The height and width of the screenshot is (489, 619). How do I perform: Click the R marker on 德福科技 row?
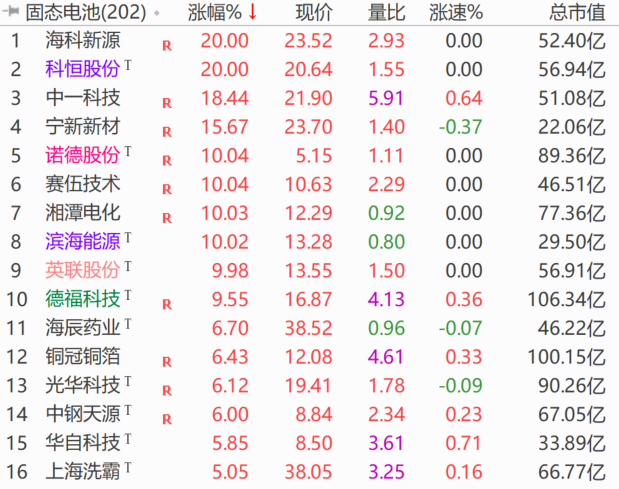tap(167, 304)
